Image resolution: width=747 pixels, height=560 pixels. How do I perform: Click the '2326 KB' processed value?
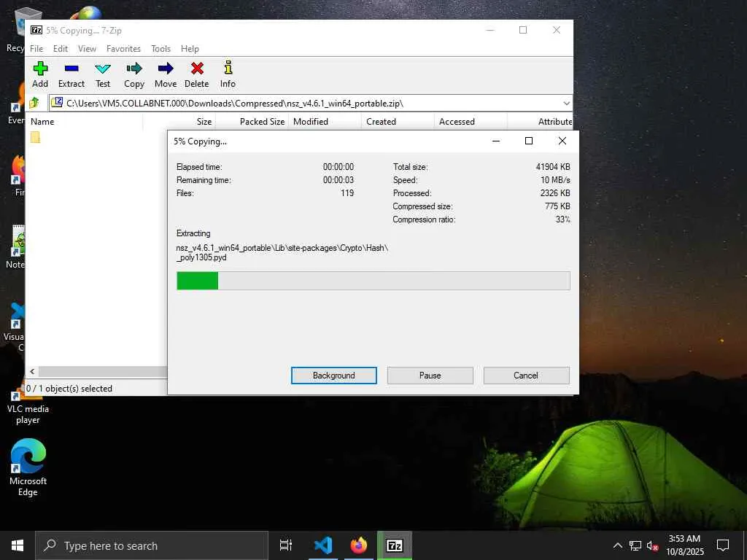pos(555,192)
